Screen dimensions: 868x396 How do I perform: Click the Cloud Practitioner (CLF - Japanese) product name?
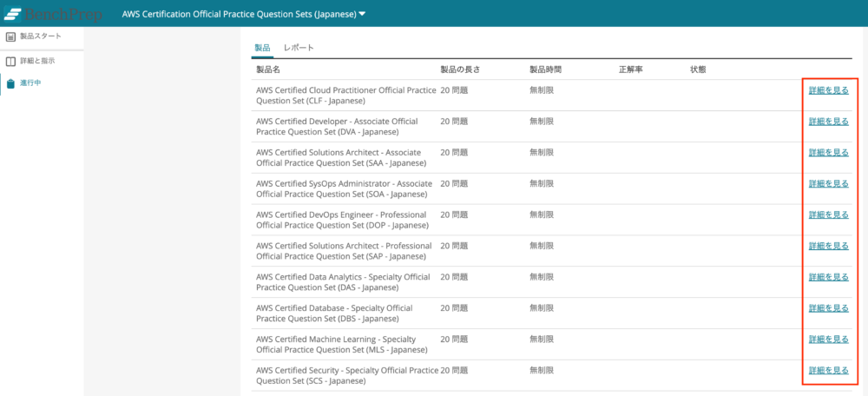[346, 96]
